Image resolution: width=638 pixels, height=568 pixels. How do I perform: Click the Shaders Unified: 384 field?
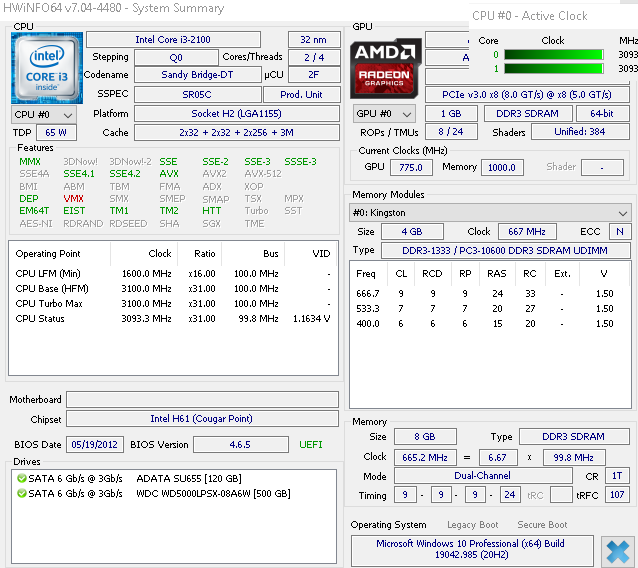(580, 132)
